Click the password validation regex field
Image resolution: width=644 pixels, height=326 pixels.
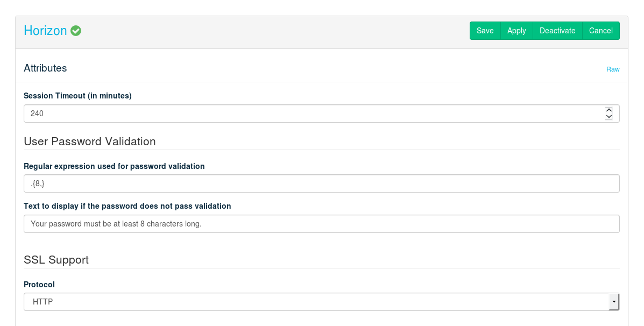pos(321,183)
